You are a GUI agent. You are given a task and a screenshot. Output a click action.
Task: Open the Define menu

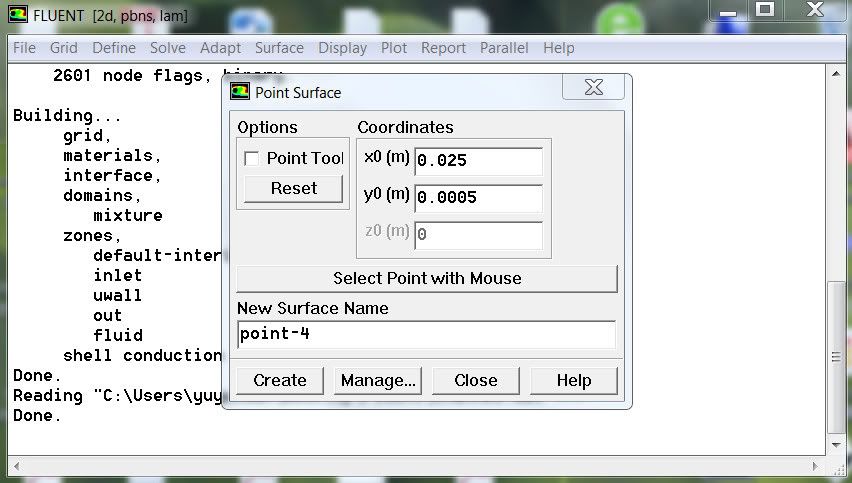[x=114, y=48]
